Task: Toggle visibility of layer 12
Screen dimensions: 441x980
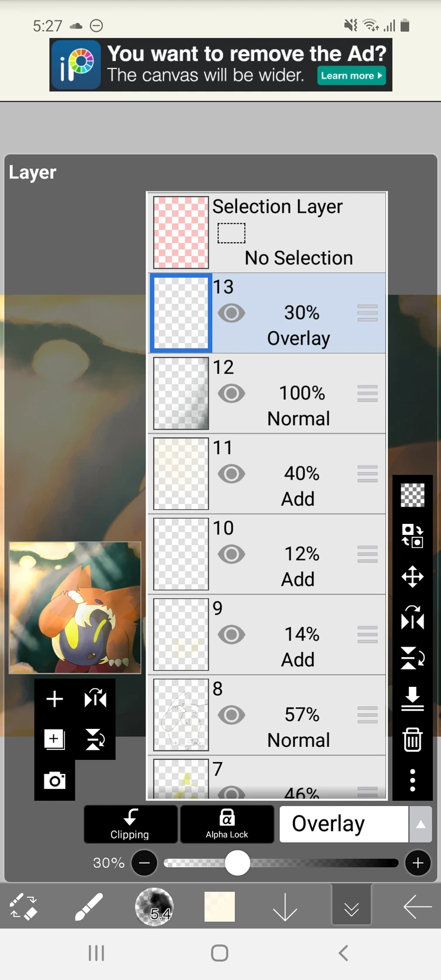Action: [x=231, y=394]
